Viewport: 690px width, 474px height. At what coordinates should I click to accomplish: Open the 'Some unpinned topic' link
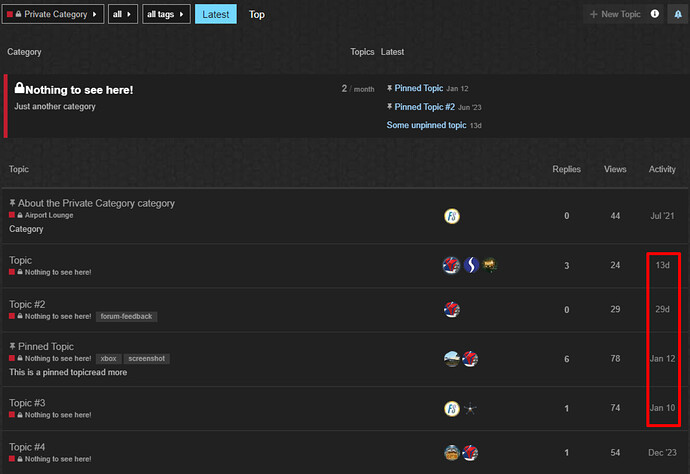(x=426, y=125)
